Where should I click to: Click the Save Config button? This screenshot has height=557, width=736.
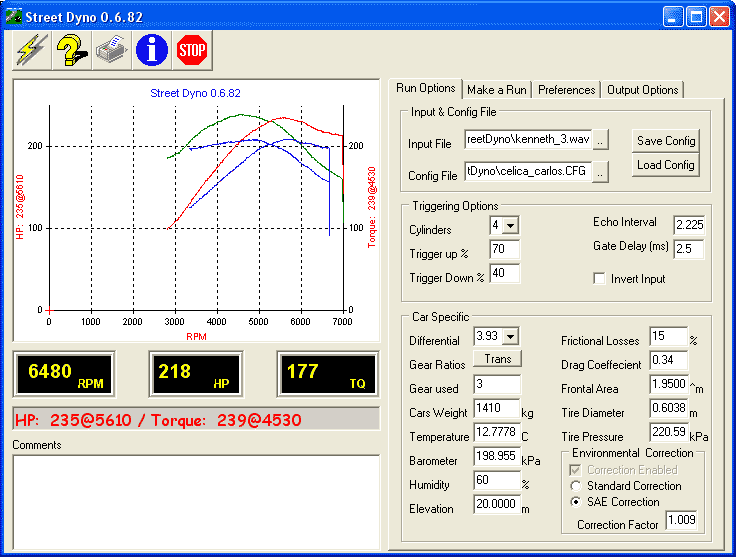pos(666,141)
